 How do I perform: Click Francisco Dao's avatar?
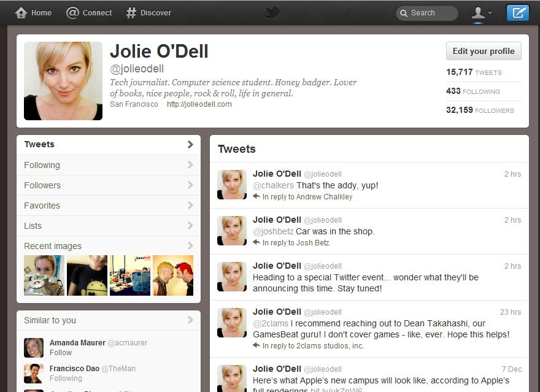[x=34, y=374]
